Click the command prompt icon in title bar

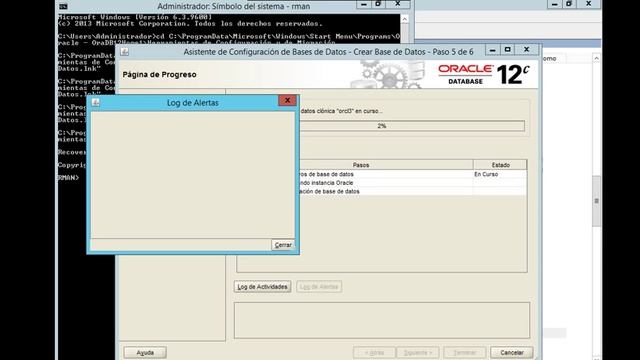point(63,7)
